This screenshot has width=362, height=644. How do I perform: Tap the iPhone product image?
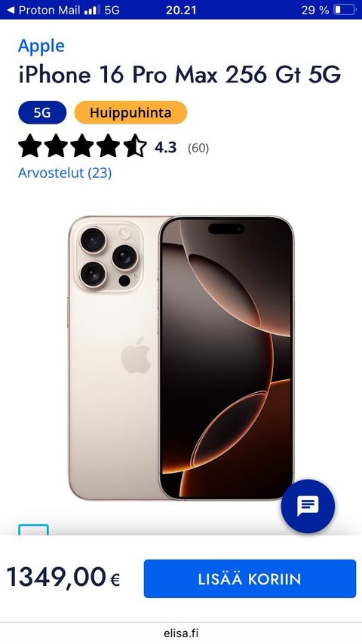tap(181, 357)
